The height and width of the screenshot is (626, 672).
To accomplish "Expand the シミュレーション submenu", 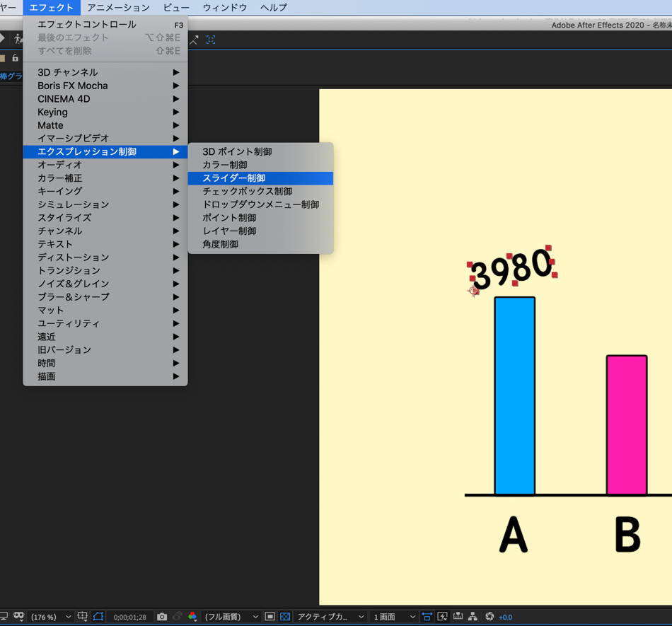I will [105, 205].
